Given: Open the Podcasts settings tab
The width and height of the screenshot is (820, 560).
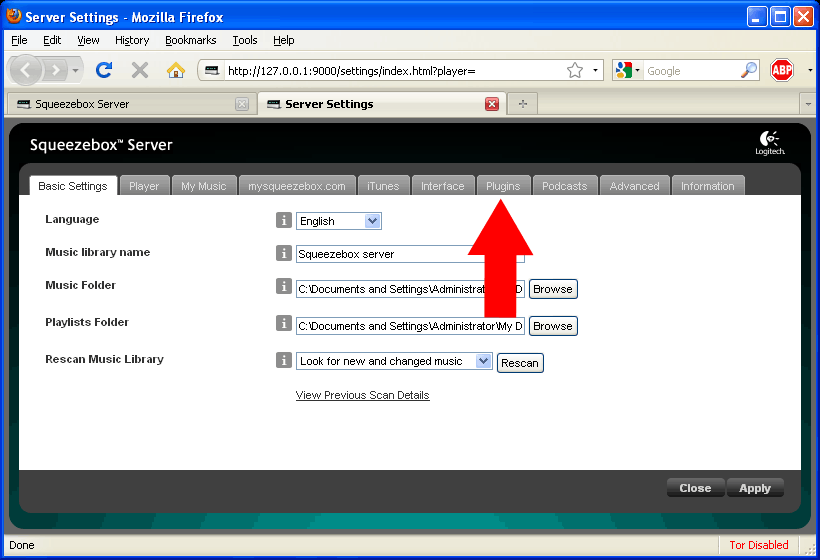Looking at the screenshot, I should pos(564,186).
